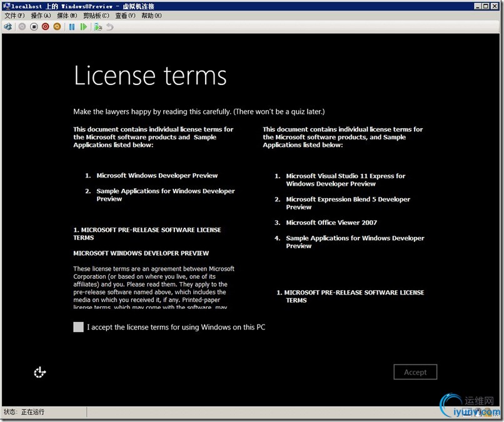Open the Ease of Access icon
The image size is (504, 422).
click(x=40, y=373)
